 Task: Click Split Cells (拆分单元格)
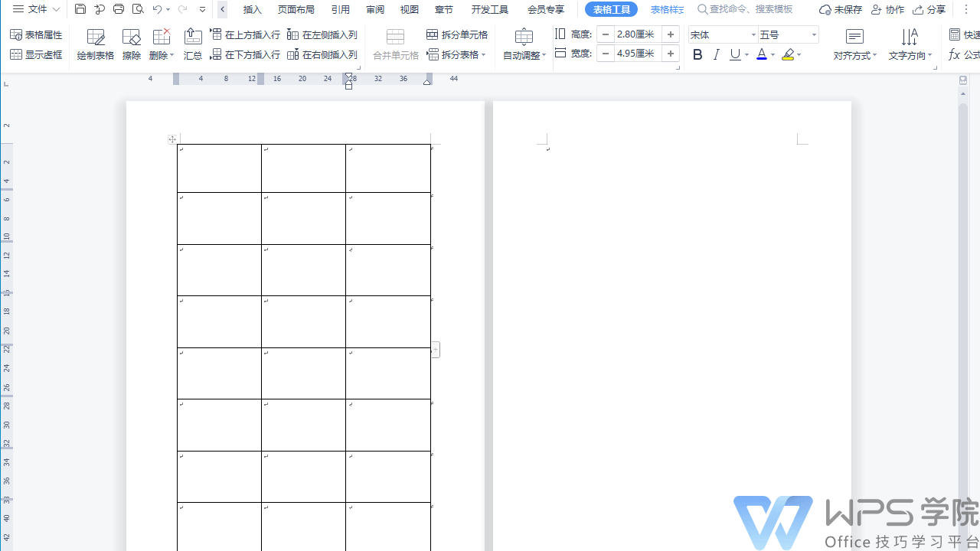click(457, 35)
